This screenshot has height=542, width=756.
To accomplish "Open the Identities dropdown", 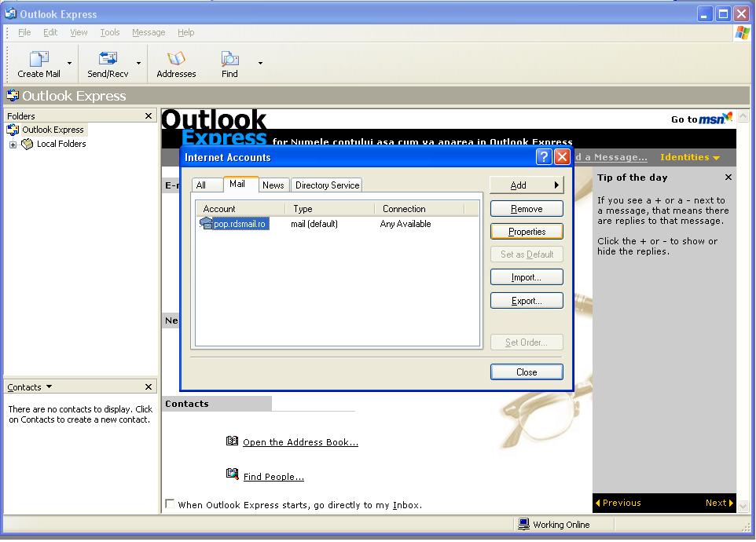I will coord(690,157).
